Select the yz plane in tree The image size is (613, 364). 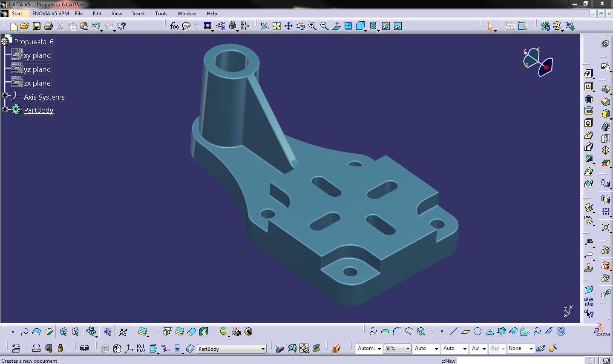click(x=37, y=69)
